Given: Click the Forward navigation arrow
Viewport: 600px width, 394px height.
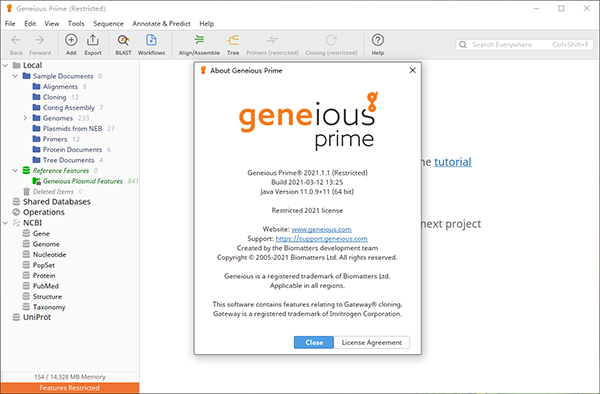Looking at the screenshot, I should click(39, 40).
